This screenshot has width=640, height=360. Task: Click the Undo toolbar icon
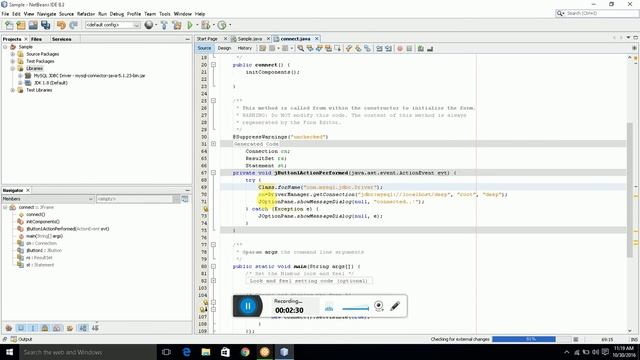coord(61,25)
